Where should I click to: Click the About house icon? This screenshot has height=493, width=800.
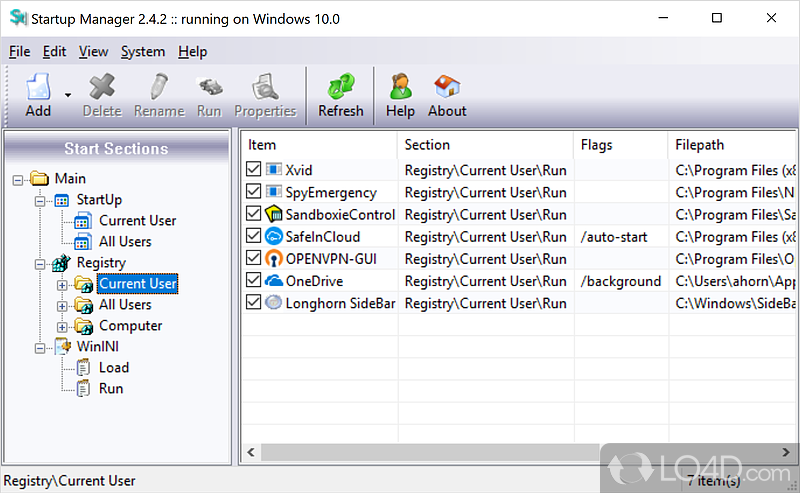coord(447,87)
